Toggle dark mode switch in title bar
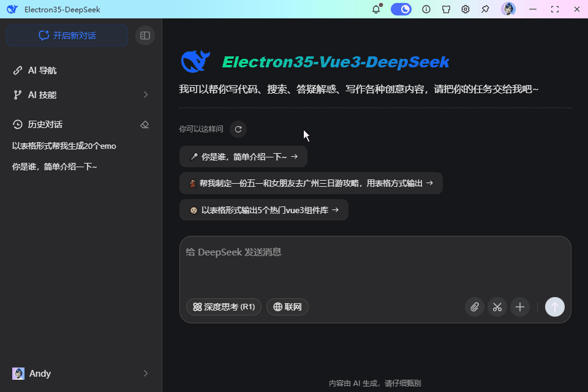The height and width of the screenshot is (392, 588). coord(401,9)
